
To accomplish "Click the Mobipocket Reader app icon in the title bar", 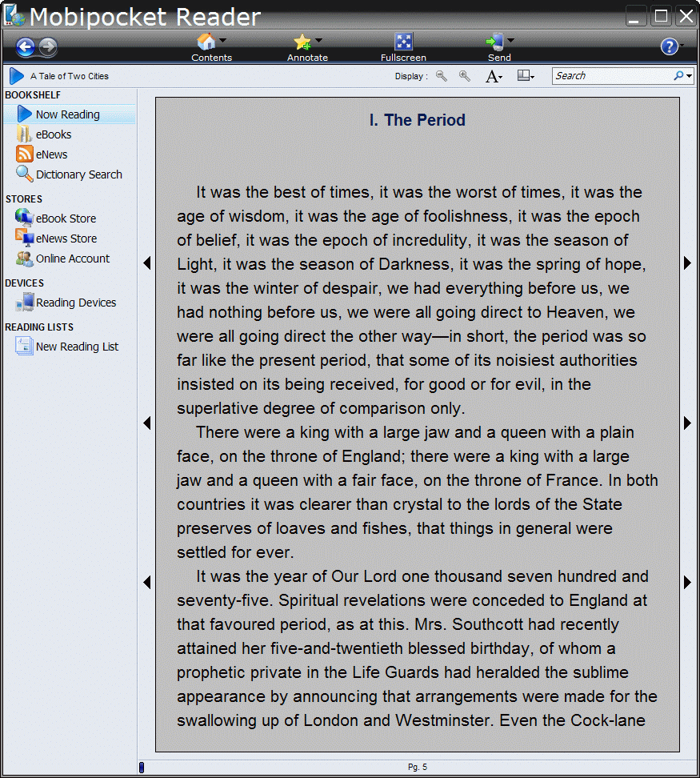I will [14, 15].
